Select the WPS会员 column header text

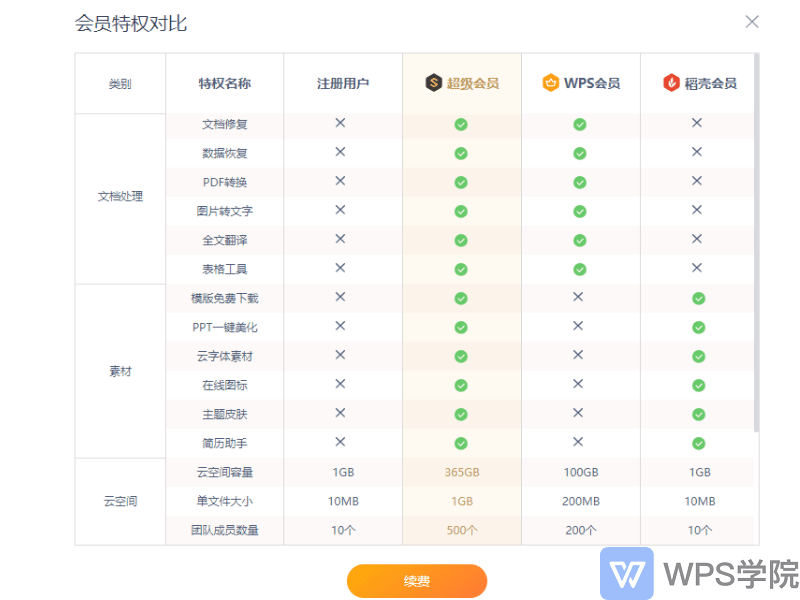pos(592,83)
